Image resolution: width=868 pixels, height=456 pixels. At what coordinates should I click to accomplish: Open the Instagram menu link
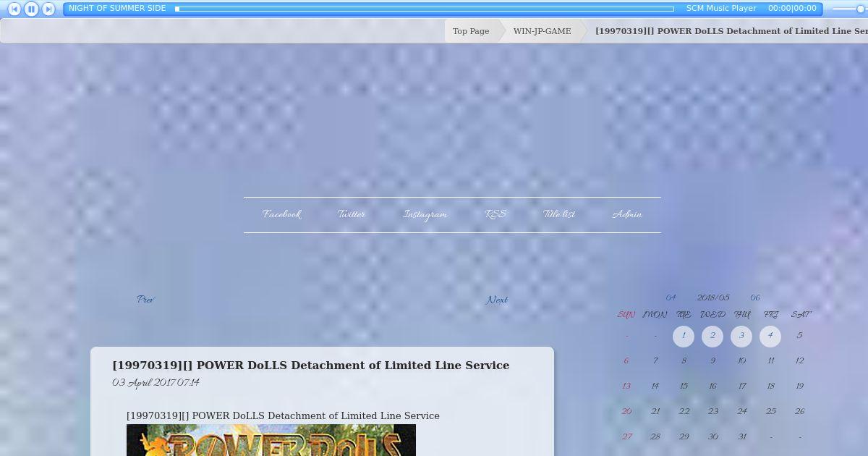[425, 214]
